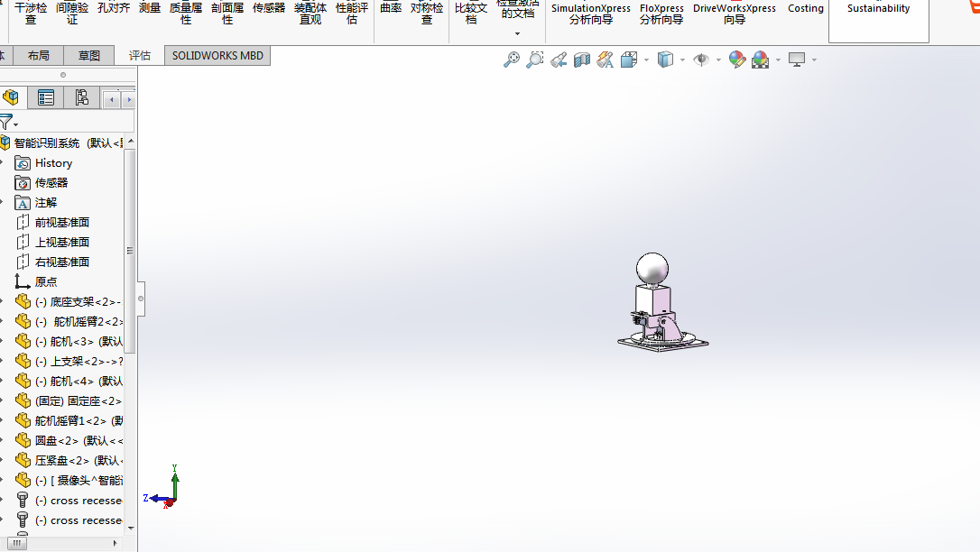The image size is (980, 552).
Task: Open FeatureManager design tree tab
Action: 11,97
